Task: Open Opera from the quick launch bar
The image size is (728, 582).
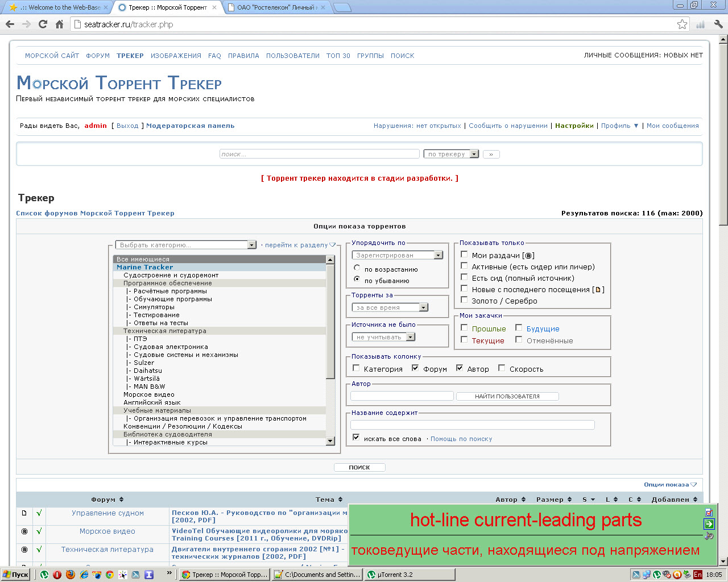Action: (57, 575)
